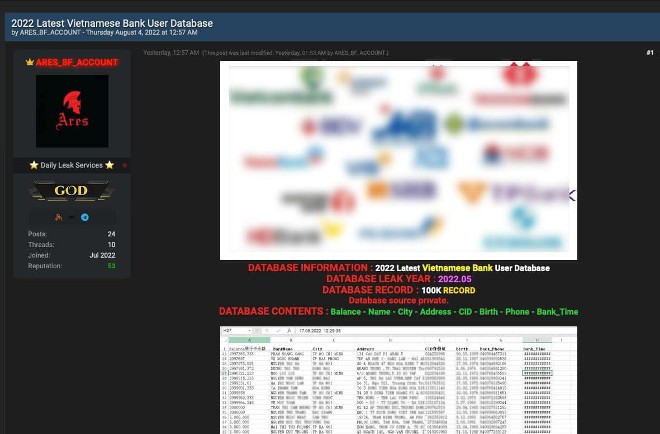Click the 'Yesterday, 12:57 AM' post timestamp
Image resolution: width=660 pixels, height=434 pixels.
[171, 53]
